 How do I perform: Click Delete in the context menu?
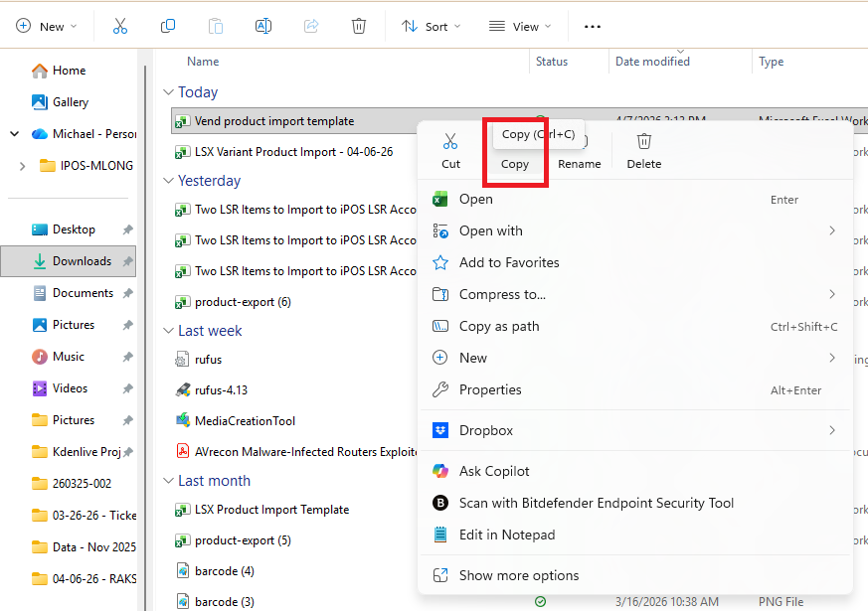point(644,150)
